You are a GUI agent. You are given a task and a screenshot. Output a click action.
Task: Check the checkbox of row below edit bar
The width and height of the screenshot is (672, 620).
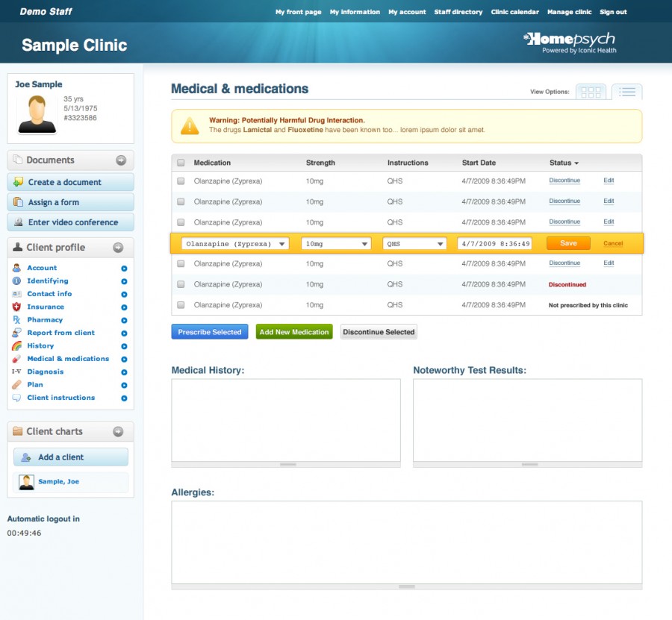[x=181, y=264]
